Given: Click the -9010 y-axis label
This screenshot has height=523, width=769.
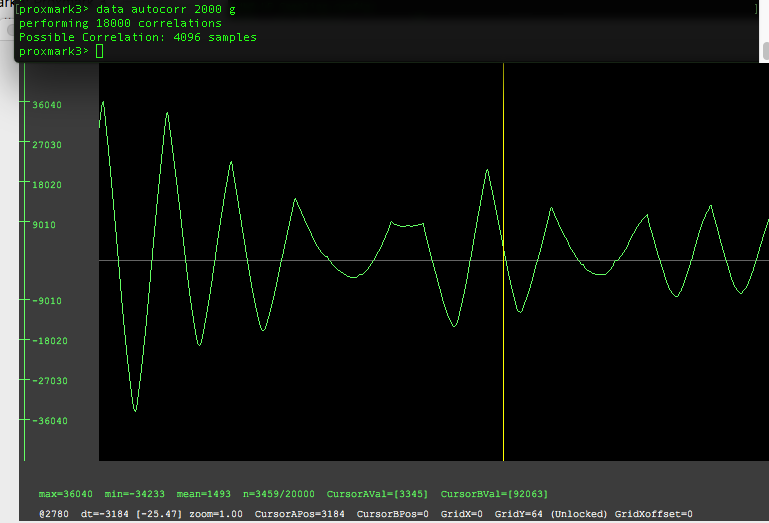Looking at the screenshot, I should 47,301.
